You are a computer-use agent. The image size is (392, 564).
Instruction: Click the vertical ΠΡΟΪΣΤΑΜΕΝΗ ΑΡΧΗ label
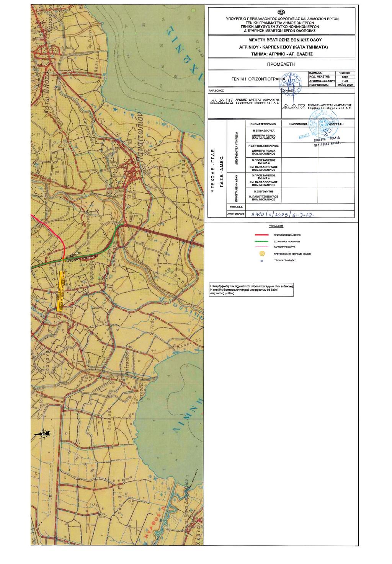pos(237,188)
